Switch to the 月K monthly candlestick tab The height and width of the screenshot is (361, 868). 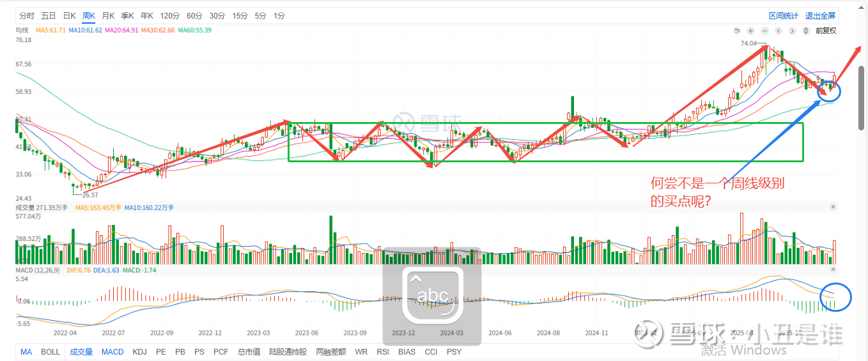pyautogui.click(x=109, y=15)
